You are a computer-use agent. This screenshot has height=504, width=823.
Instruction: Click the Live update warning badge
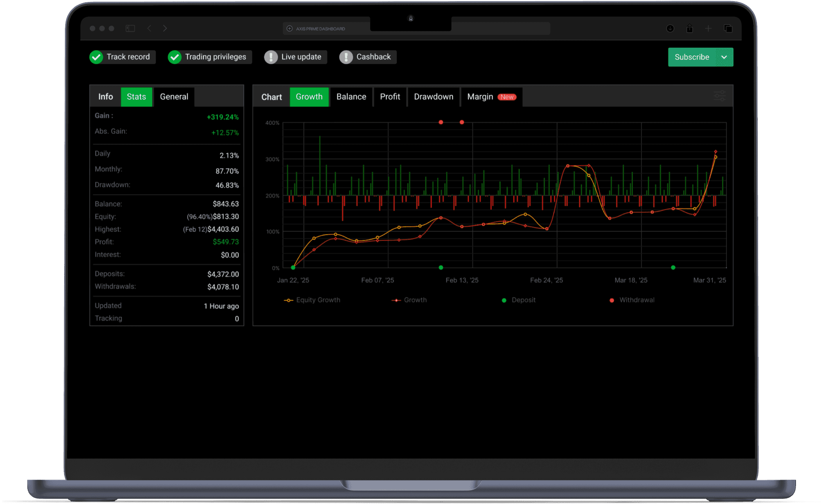point(295,57)
